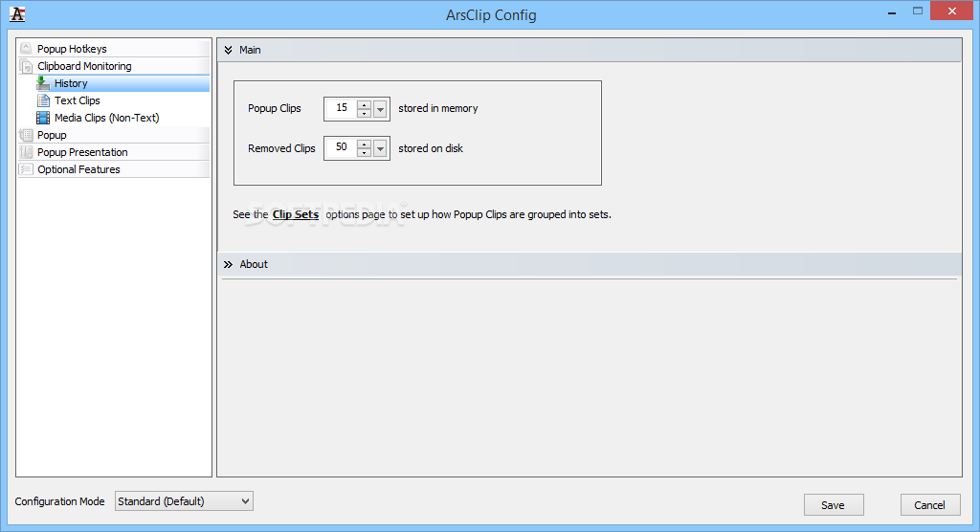Click the Popup Hotkeys icon in the sidebar
The width and height of the screenshot is (980, 532).
coord(26,49)
